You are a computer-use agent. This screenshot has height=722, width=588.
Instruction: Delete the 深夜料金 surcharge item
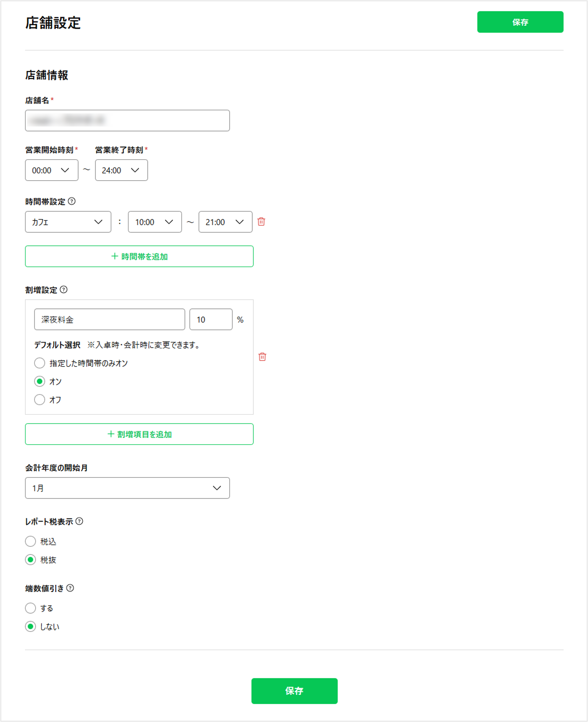pyautogui.click(x=262, y=357)
